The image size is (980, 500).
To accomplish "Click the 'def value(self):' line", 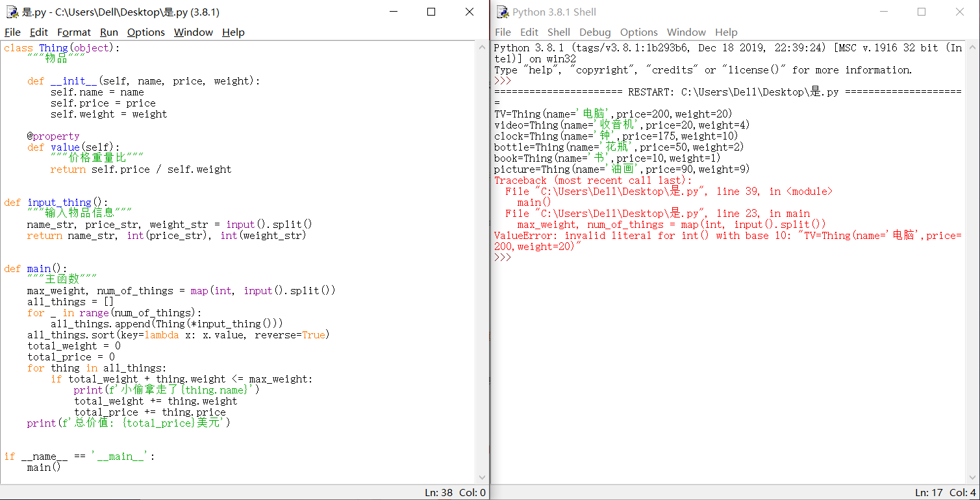I will click(x=73, y=147).
